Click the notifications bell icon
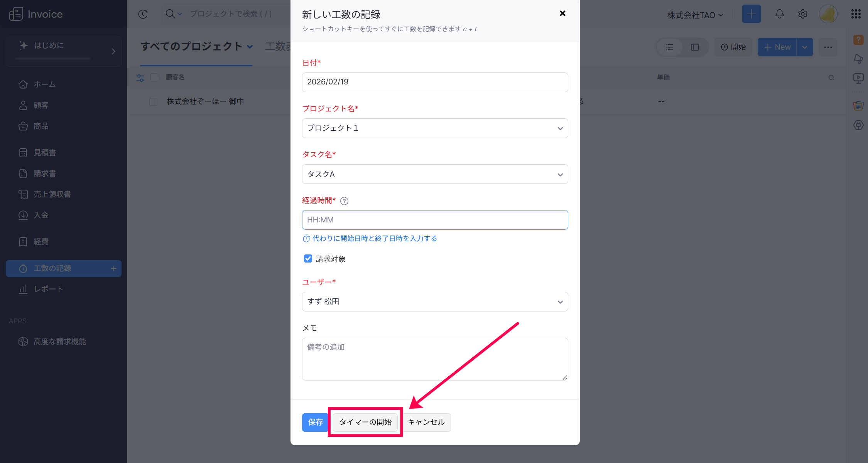The height and width of the screenshot is (463, 868). pyautogui.click(x=779, y=14)
